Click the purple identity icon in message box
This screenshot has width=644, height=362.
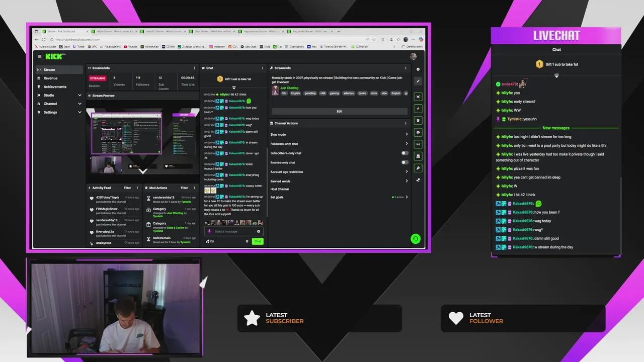[x=209, y=231]
